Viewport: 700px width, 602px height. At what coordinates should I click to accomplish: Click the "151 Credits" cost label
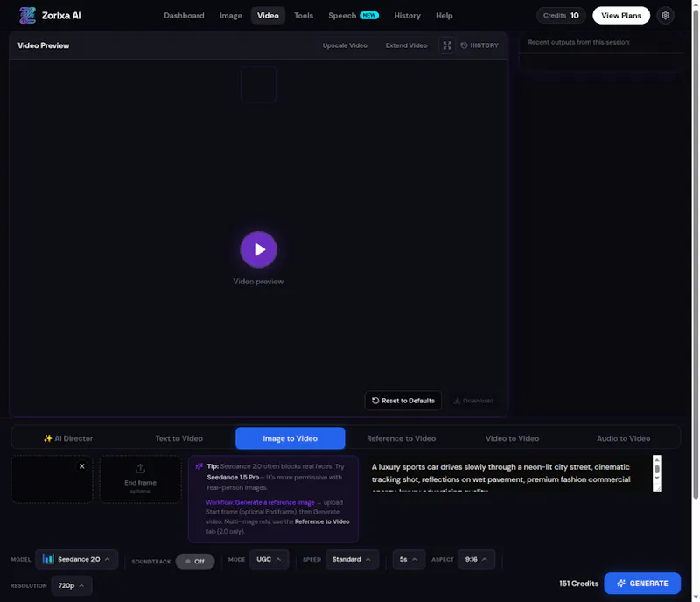578,584
